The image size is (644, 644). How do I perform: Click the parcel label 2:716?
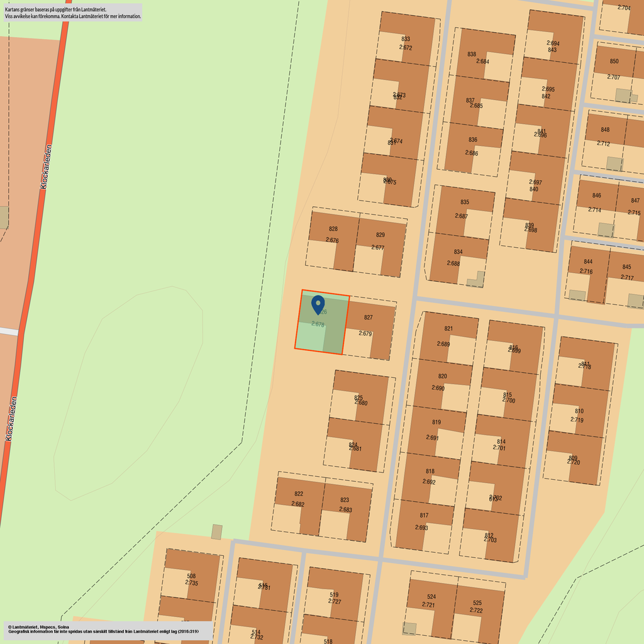point(586,271)
